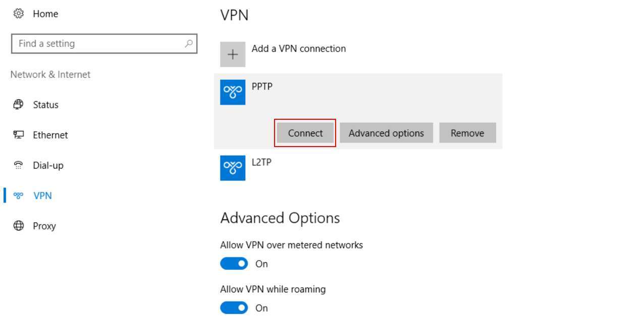Screen dimensions: 644x323
Task: Open Advanced options for PPTP
Action: [x=386, y=133]
